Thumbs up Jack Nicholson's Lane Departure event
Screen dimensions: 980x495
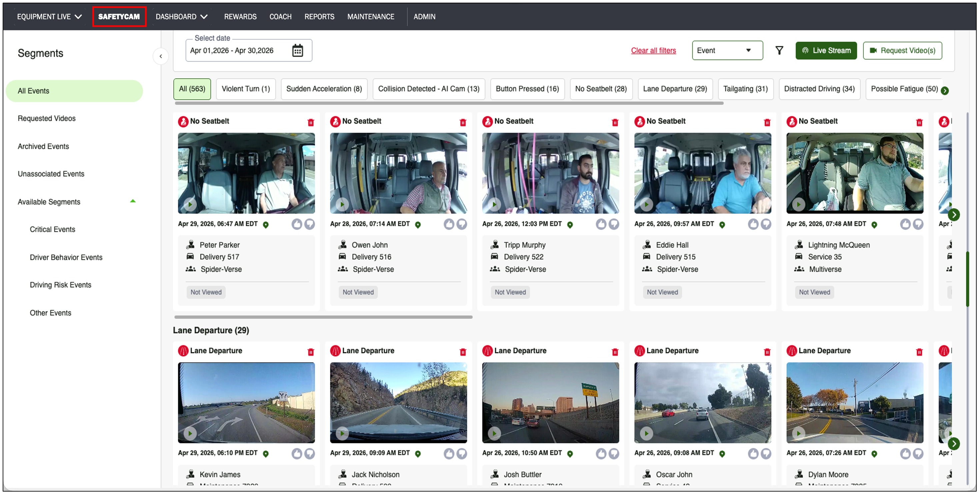point(449,454)
